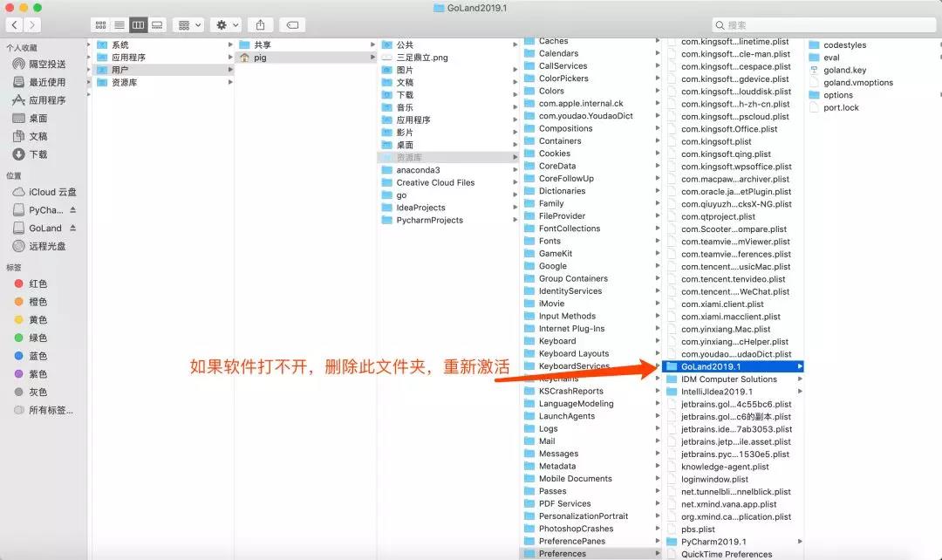Click the Edit Tags toolbar button

pyautogui.click(x=293, y=25)
